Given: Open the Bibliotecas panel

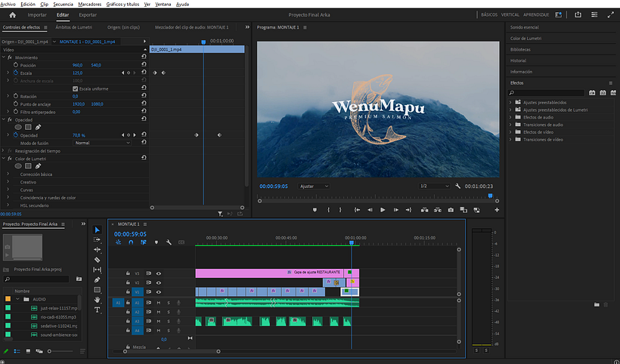Looking at the screenshot, I should pos(520,49).
